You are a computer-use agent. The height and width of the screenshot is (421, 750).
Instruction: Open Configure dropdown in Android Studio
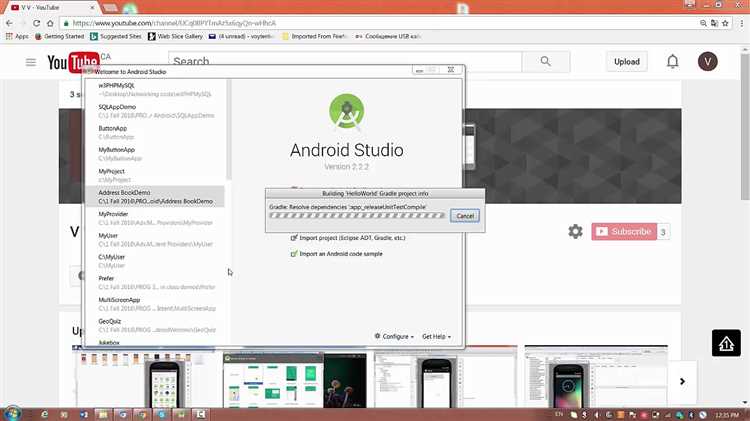(394, 336)
